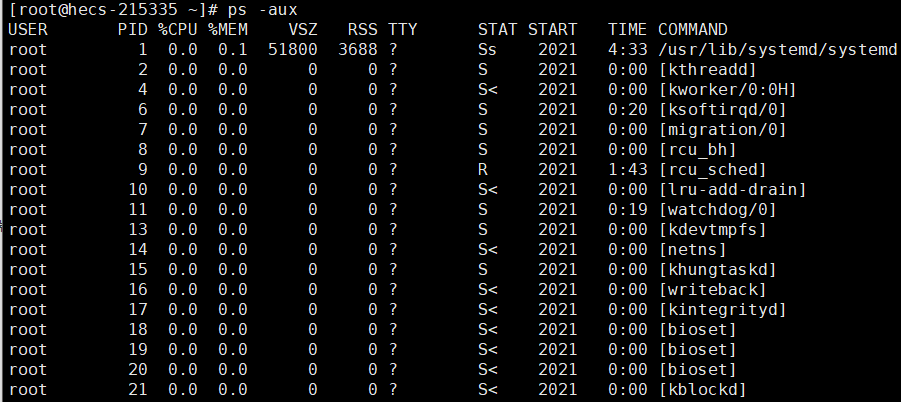Image resolution: width=901 pixels, height=402 pixels.
Task: Click PID 11 in the list
Action: (137, 210)
